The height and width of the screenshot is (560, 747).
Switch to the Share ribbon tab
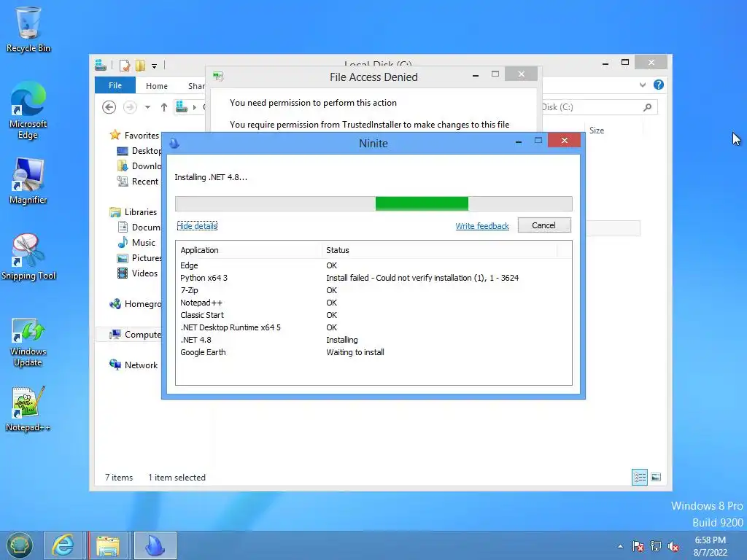pos(196,86)
